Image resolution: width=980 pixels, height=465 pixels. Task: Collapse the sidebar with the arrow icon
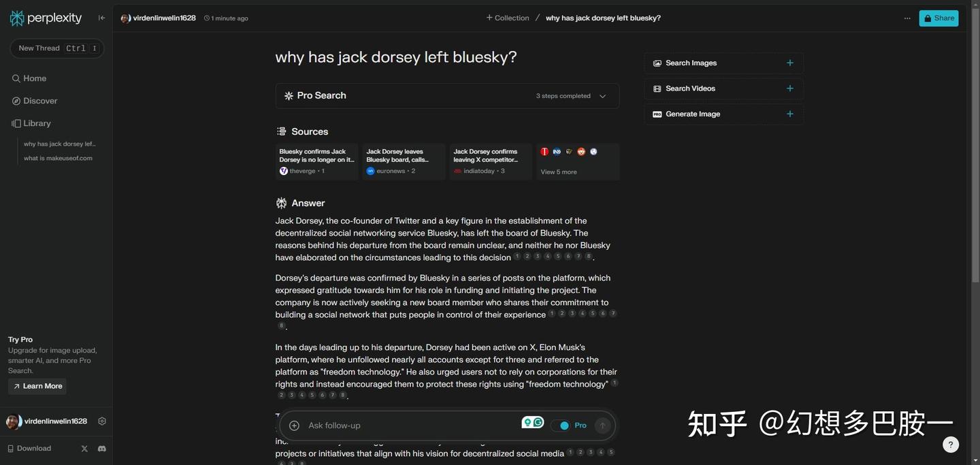pos(101,18)
